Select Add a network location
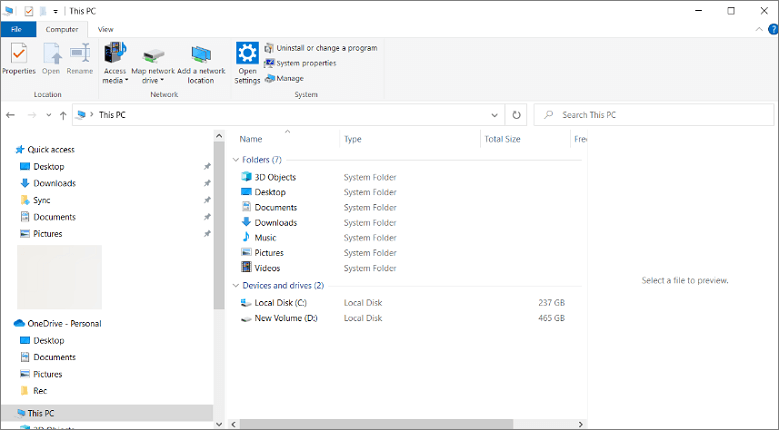Image resolution: width=779 pixels, height=430 pixels. pos(201,63)
